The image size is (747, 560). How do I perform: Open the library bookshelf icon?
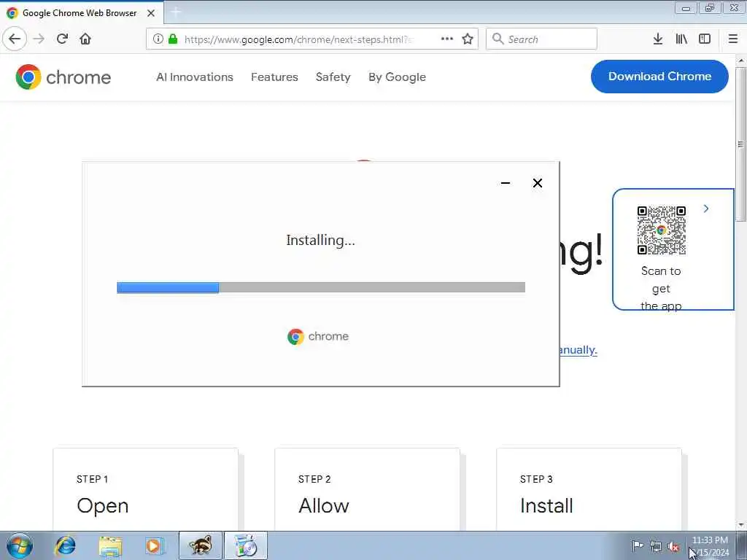(681, 39)
